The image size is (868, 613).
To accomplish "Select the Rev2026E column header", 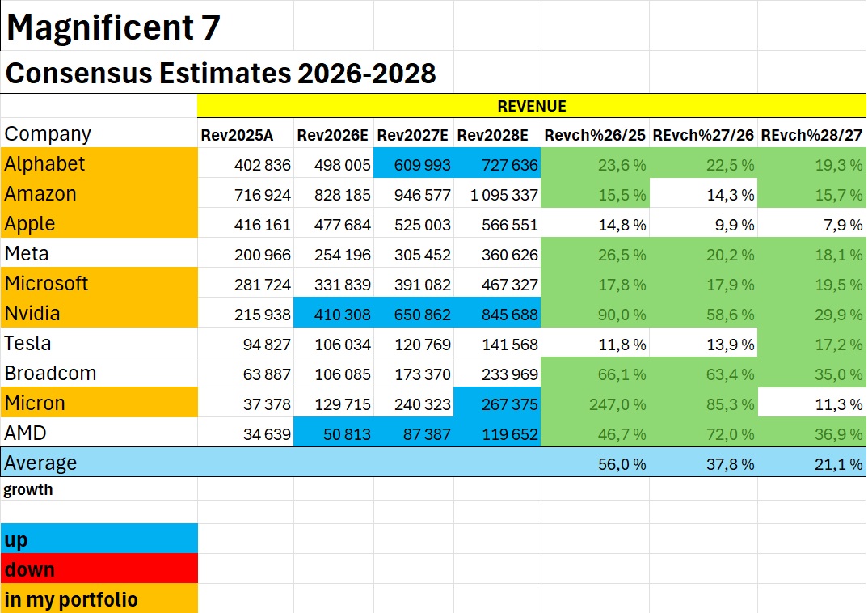I will tap(333, 133).
